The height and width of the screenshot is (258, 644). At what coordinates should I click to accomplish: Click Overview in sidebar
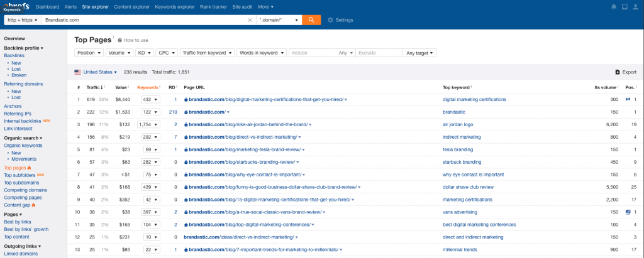(14, 38)
